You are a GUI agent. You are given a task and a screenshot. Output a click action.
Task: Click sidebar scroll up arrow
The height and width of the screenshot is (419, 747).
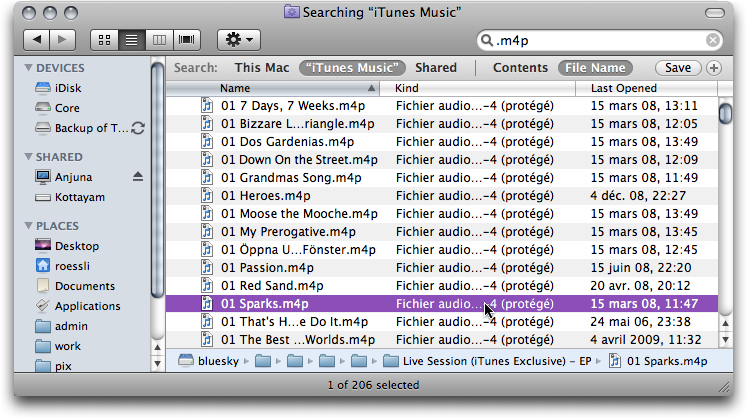coord(157,347)
